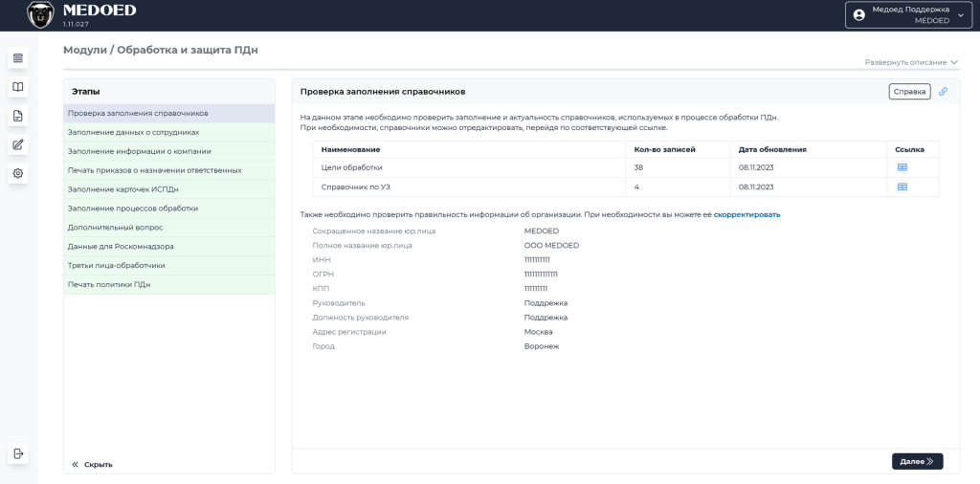The width and height of the screenshot is (980, 484).
Task: Open settings gear in sidebar
Action: click(18, 174)
